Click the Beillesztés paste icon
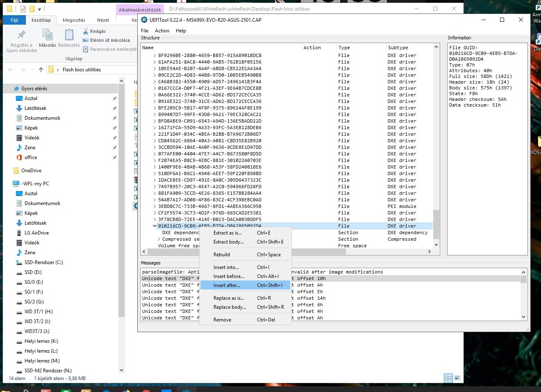541x392 pixels. click(69, 35)
